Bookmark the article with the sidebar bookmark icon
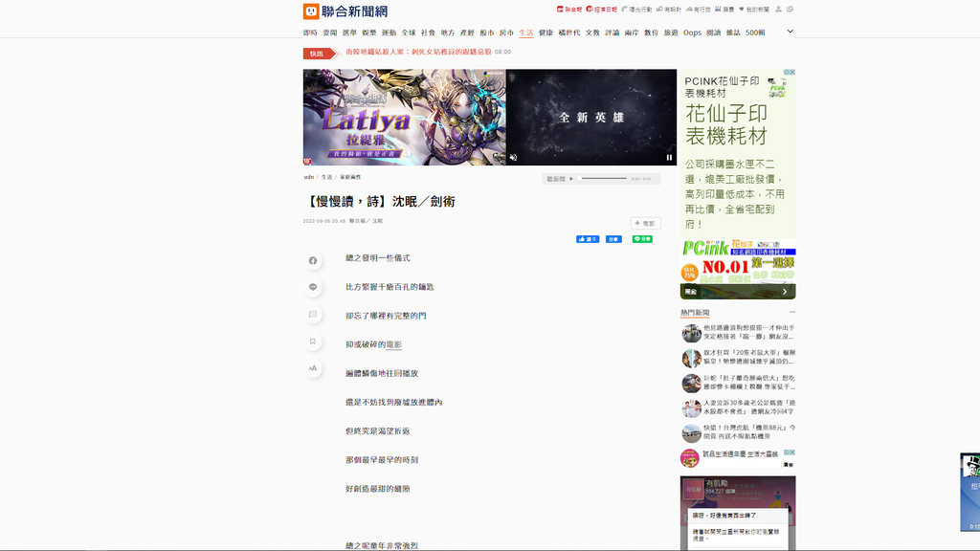This screenshot has height=551, width=980. pos(313,342)
